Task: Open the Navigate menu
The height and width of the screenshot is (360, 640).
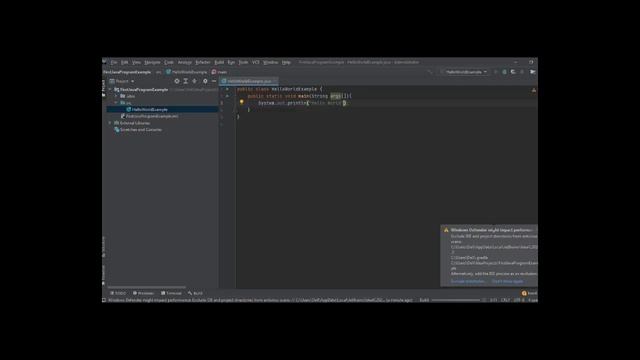Action: click(x=152, y=62)
